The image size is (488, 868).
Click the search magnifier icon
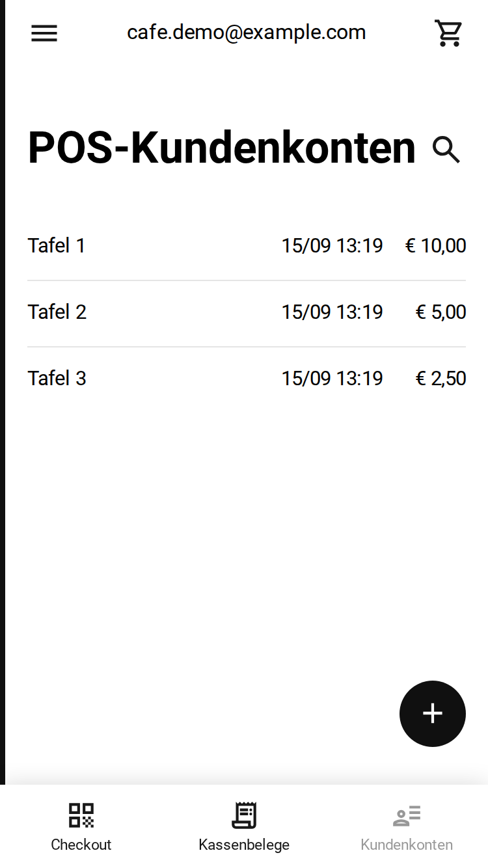coord(446,150)
